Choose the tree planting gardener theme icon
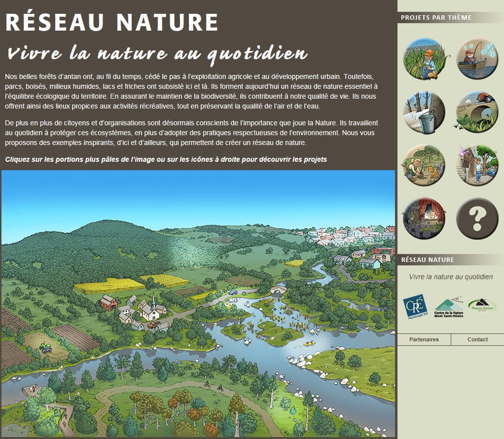This screenshot has width=504, height=439. pos(424,165)
